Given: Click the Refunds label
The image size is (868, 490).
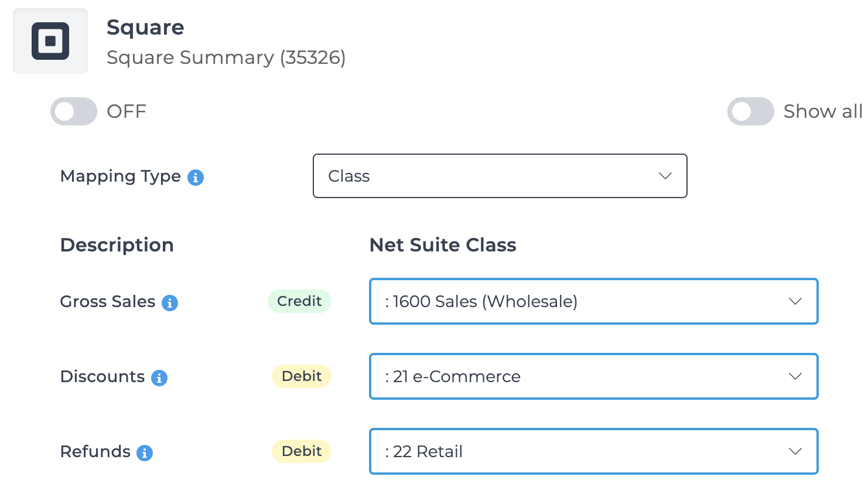Looking at the screenshot, I should click(x=95, y=451).
